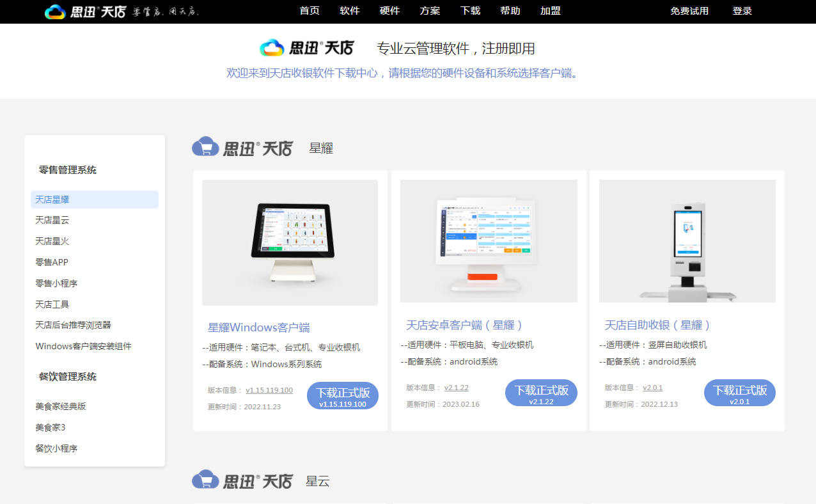Click the cart icon next to the 星云 section title
The width and height of the screenshot is (816, 504).
click(205, 480)
